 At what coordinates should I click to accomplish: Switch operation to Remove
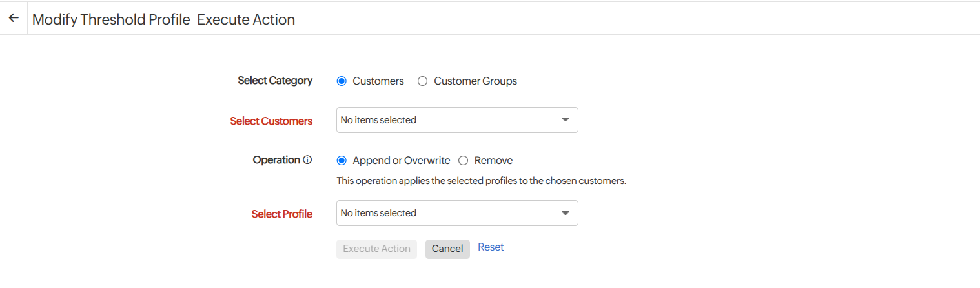click(463, 161)
